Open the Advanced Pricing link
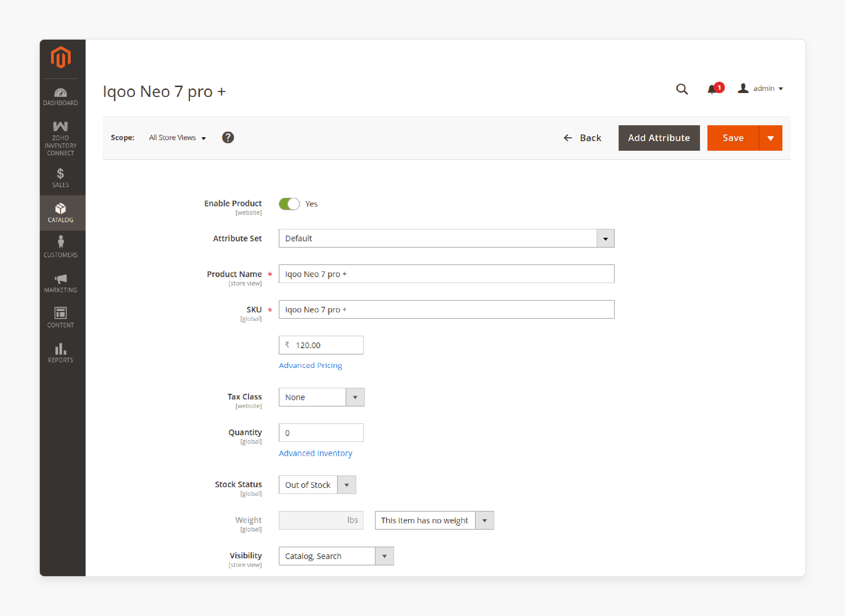Image resolution: width=845 pixels, height=616 pixels. point(310,365)
